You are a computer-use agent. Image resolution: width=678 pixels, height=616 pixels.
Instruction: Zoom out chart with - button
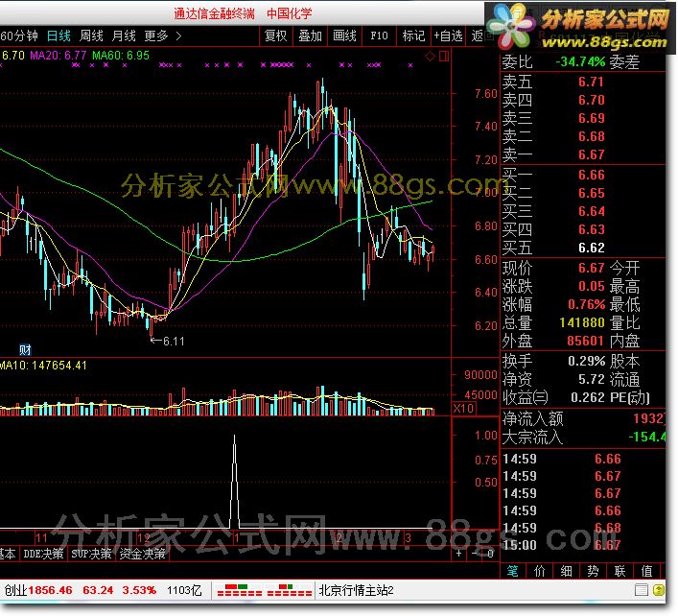(475, 553)
